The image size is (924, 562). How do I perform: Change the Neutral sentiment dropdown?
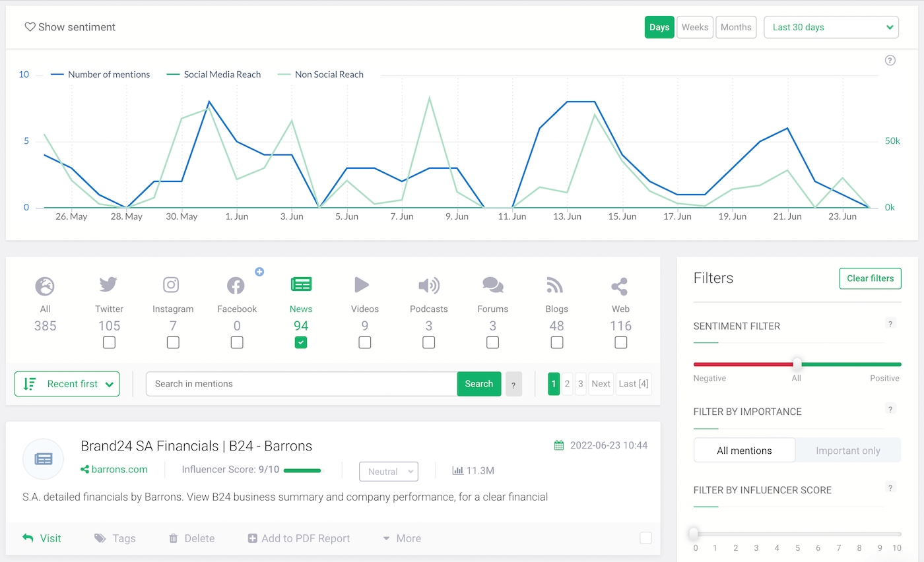click(x=389, y=472)
